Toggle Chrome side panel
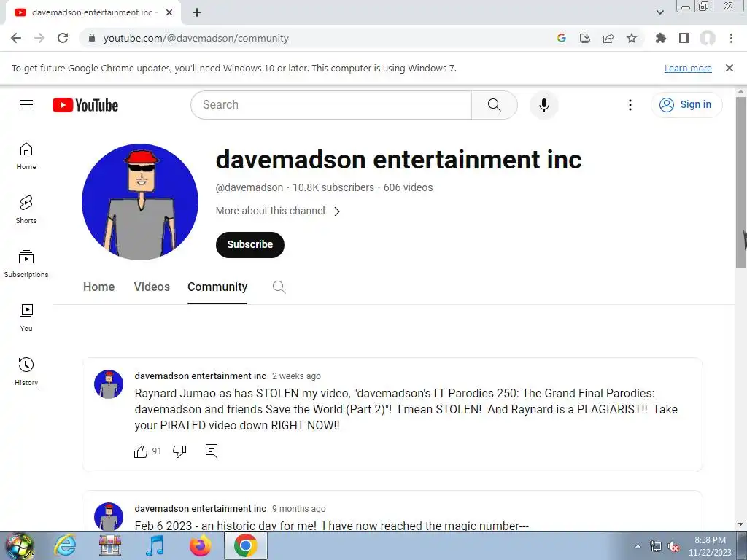 tap(684, 38)
